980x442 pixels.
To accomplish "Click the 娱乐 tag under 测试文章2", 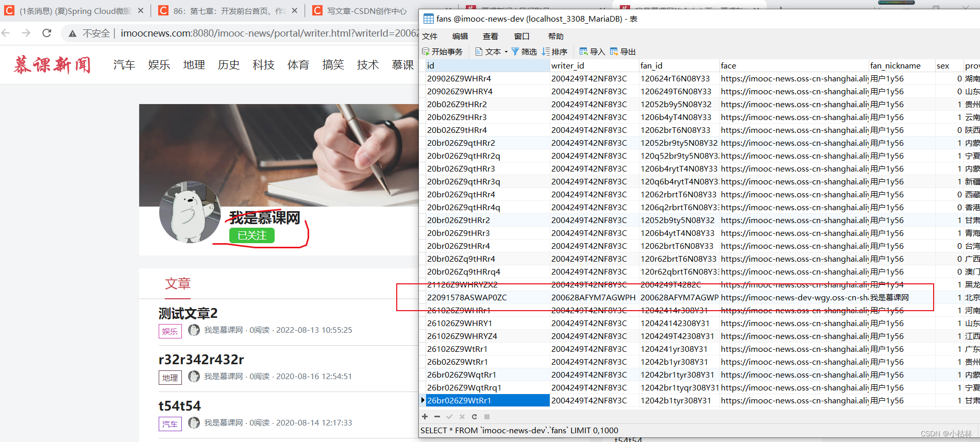I will click(x=170, y=331).
